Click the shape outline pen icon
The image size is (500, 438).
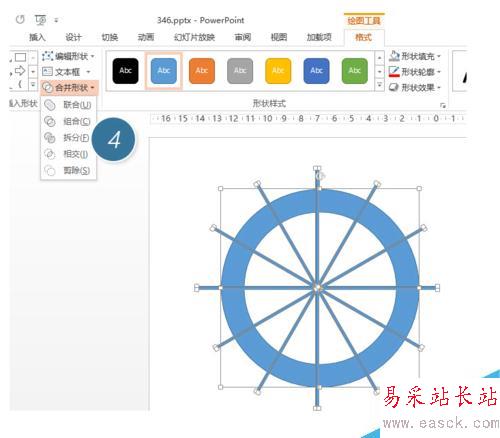[394, 72]
